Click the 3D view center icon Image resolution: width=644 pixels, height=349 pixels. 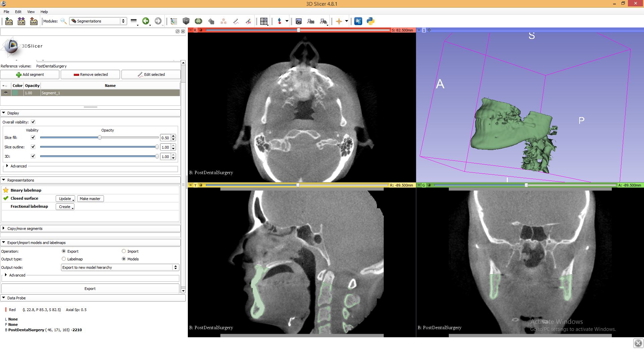[429, 30]
